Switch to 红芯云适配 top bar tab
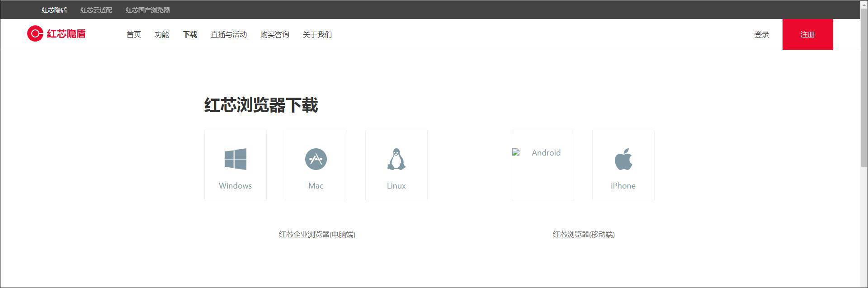 pyautogui.click(x=96, y=10)
